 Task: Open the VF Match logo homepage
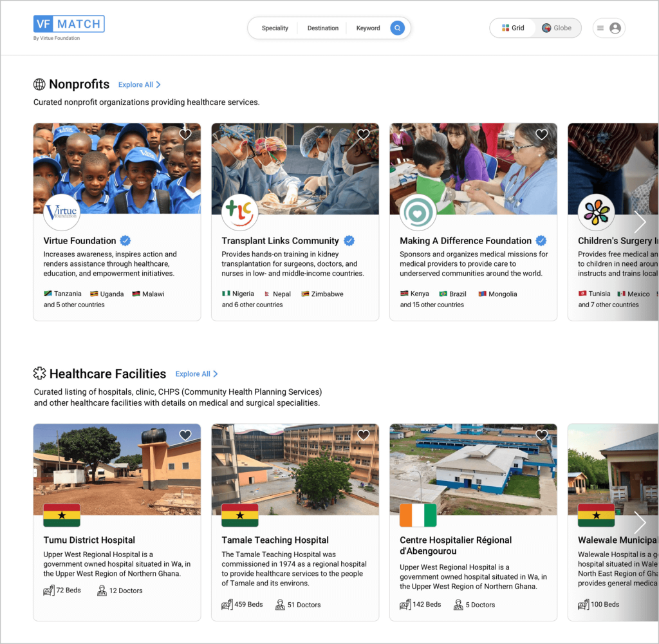(69, 24)
